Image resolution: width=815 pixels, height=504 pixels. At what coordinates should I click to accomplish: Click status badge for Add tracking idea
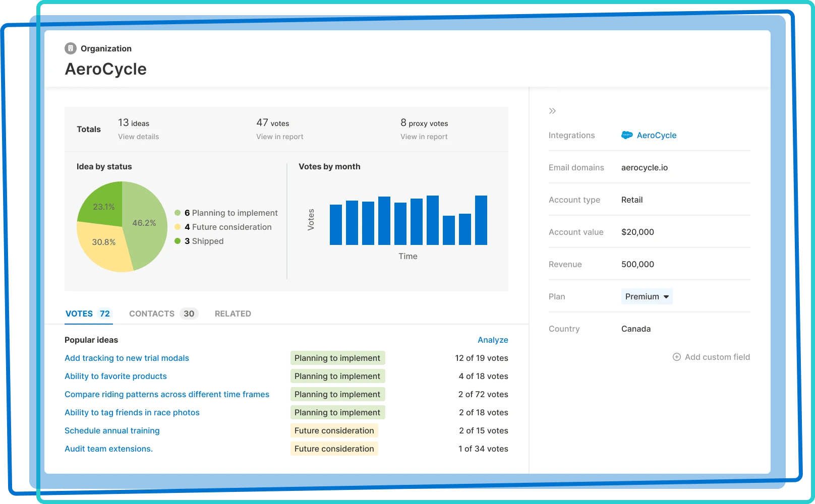[x=337, y=358]
